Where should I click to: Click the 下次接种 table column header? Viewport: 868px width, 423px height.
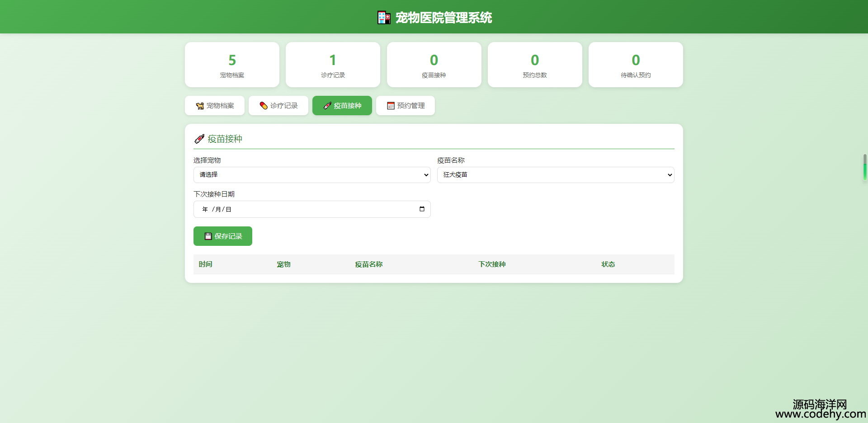pos(492,264)
